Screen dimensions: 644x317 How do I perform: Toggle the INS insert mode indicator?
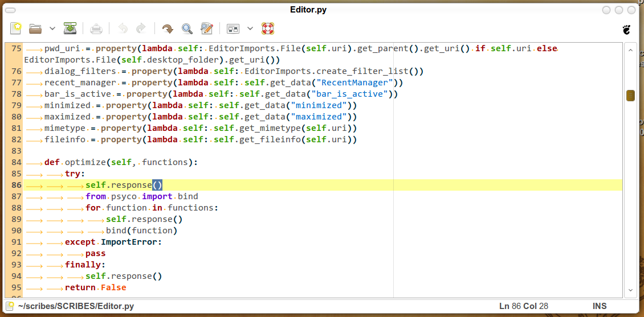pyautogui.click(x=599, y=306)
